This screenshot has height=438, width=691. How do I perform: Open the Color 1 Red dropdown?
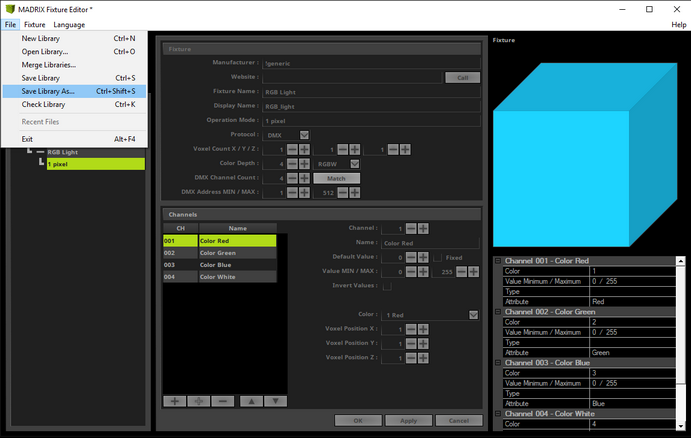coord(473,315)
